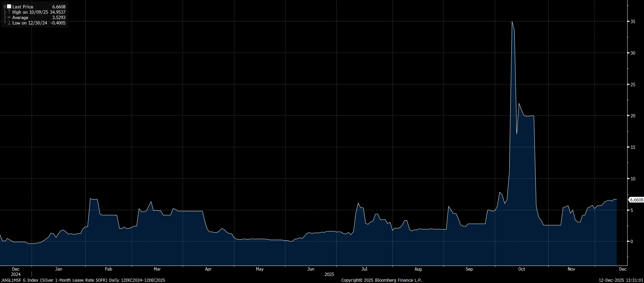Click the Jan label on the time axis
Screen dimensions: 644x283
[58, 269]
